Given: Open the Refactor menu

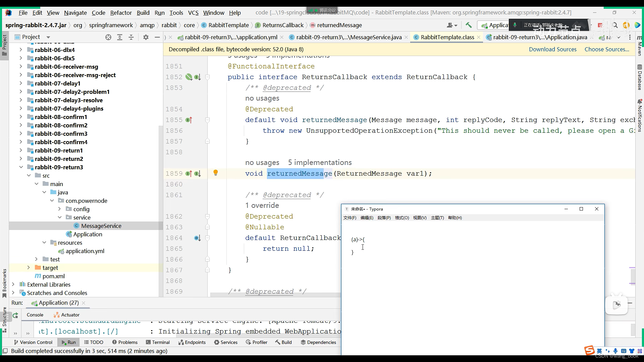Looking at the screenshot, I should [x=121, y=13].
